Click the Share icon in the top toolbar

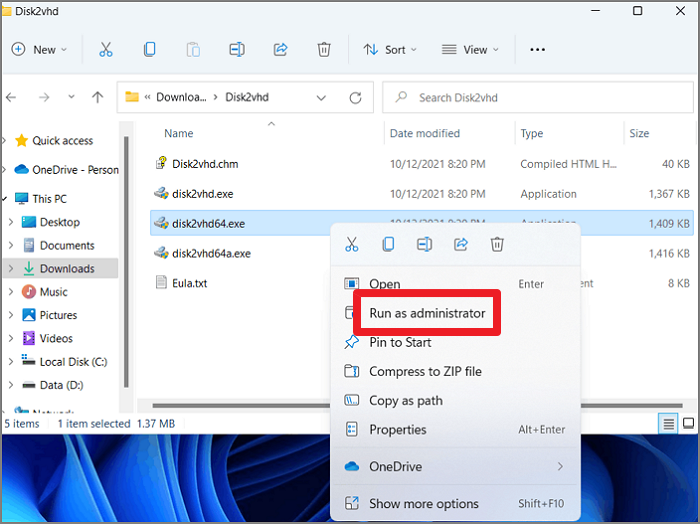click(x=280, y=49)
